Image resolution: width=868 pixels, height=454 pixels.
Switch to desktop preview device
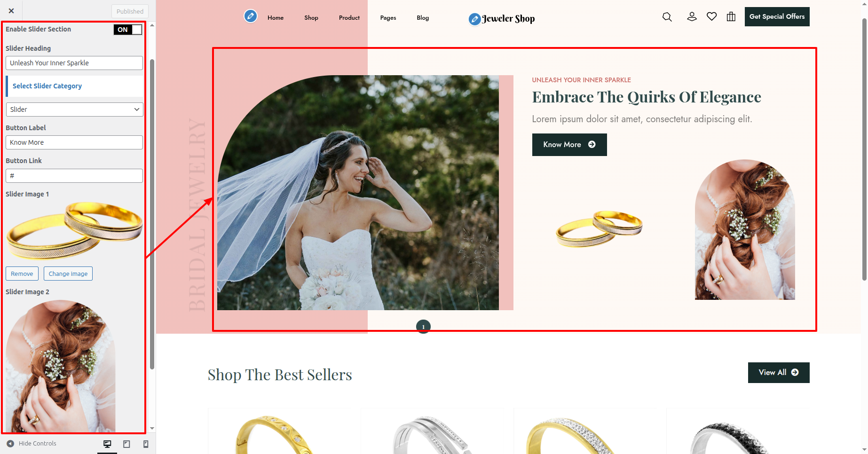click(107, 444)
